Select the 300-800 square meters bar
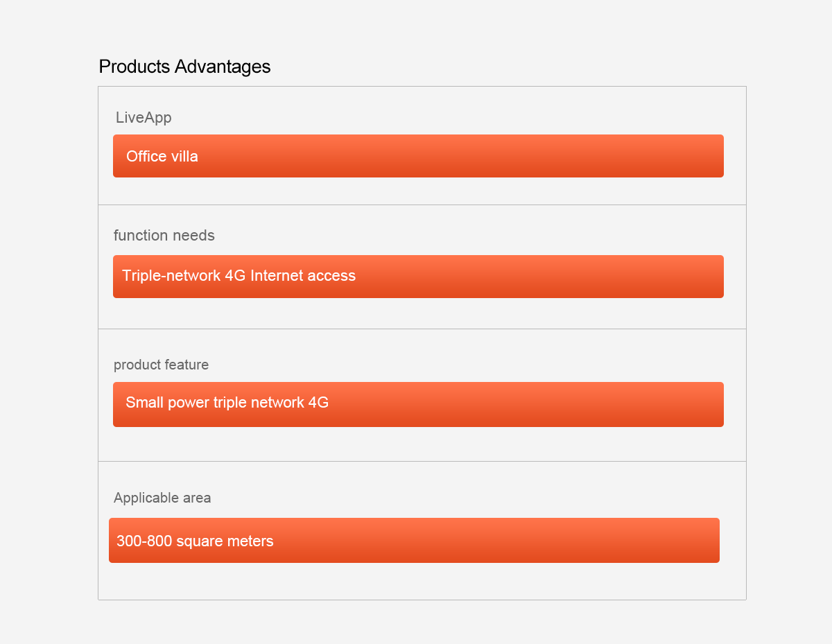832x644 pixels. coord(414,540)
